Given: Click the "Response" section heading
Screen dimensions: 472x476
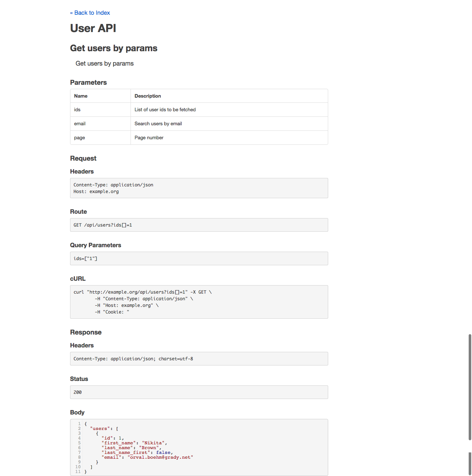Looking at the screenshot, I should (86, 332).
